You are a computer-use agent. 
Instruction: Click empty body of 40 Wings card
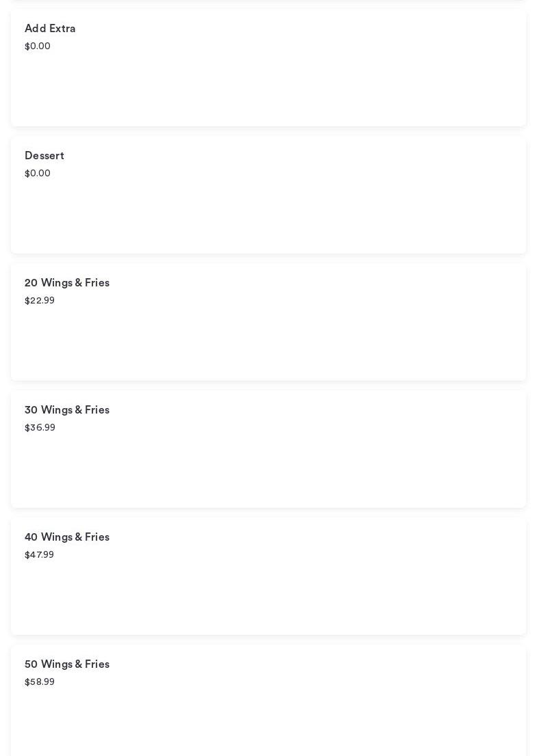[x=274, y=597]
